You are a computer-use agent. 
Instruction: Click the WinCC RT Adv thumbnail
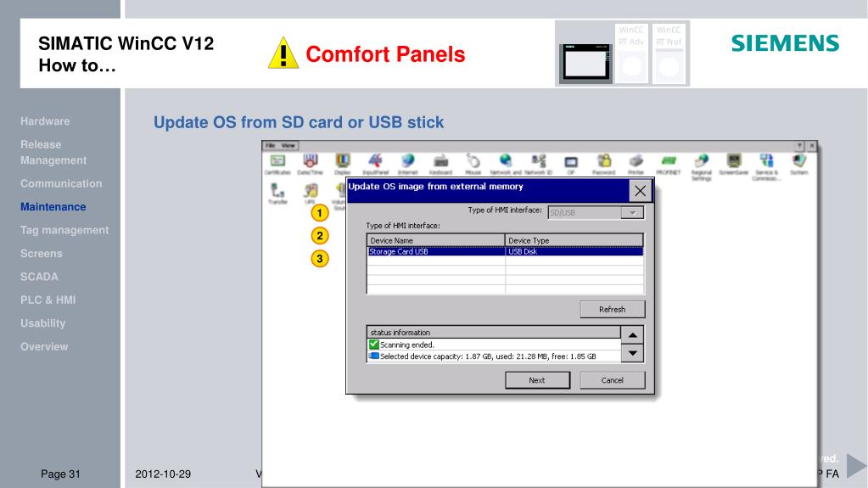point(631,53)
